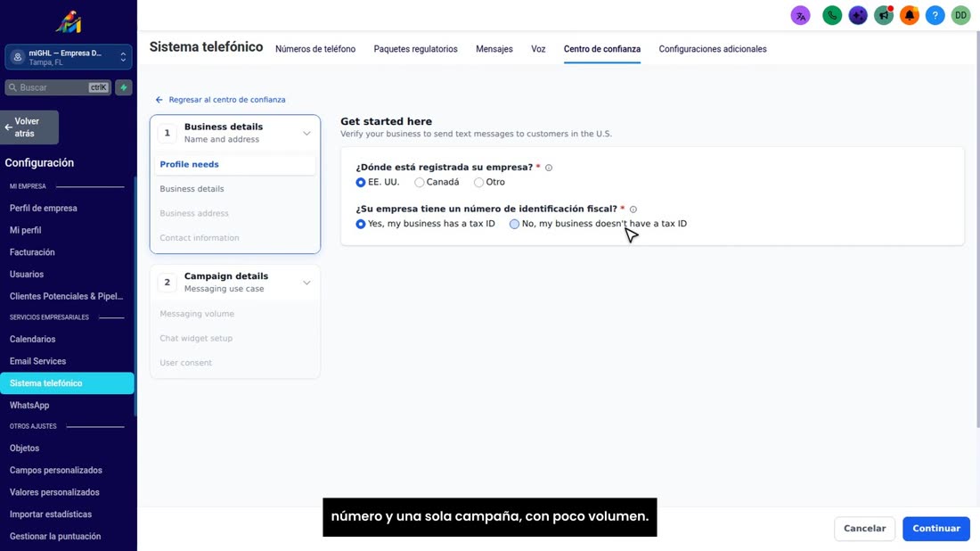Click the Continuar button
The image size is (980, 551).
click(x=935, y=529)
